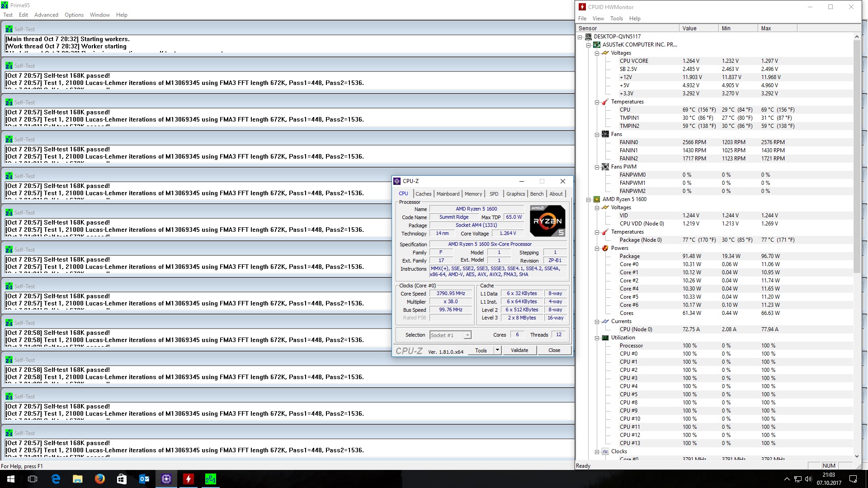Click the Temperatures thermometer icon under AMD Ryzen
868x488 pixels.
coord(605,232)
